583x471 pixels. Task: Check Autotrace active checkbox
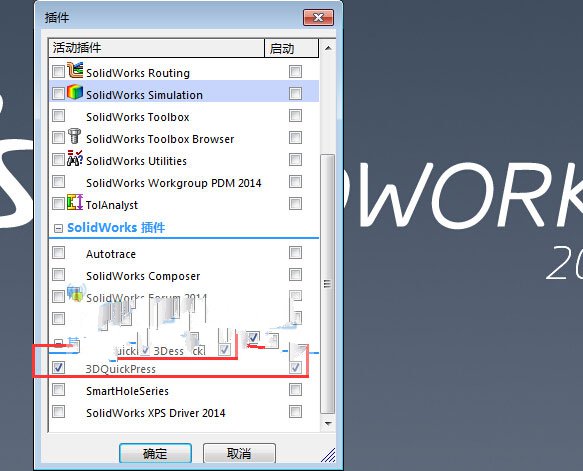tap(58, 252)
